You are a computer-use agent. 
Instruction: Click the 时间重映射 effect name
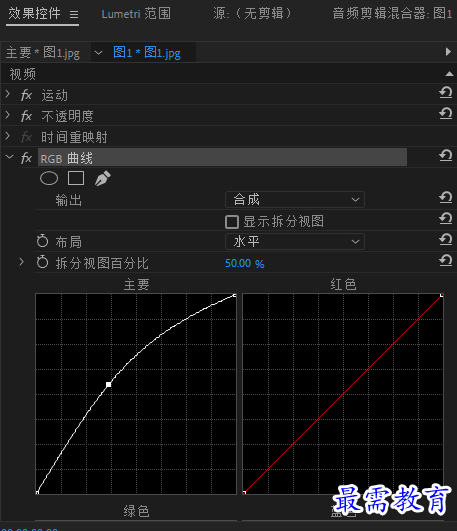[74, 137]
